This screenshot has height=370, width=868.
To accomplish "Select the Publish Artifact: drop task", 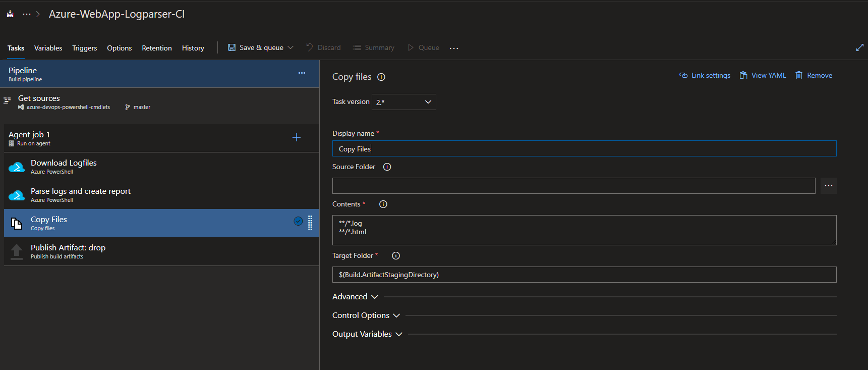I will (162, 251).
